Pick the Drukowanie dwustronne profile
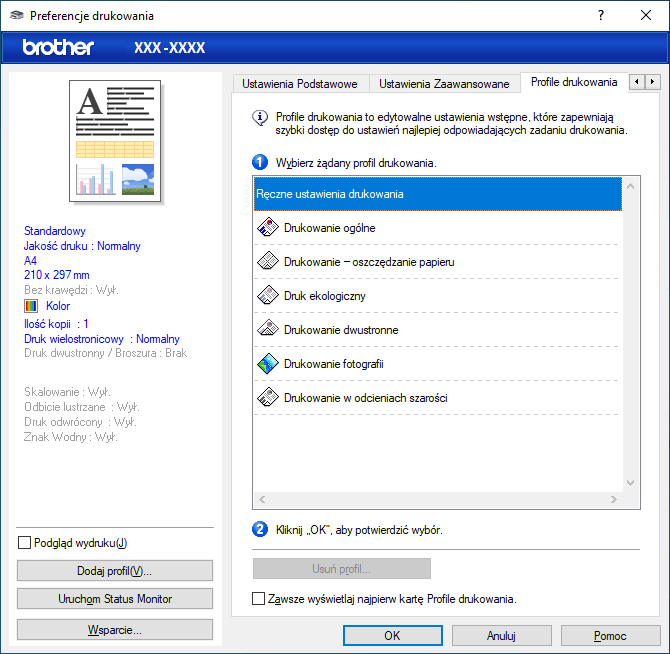Screen dimensions: 670x654 [x=438, y=330]
